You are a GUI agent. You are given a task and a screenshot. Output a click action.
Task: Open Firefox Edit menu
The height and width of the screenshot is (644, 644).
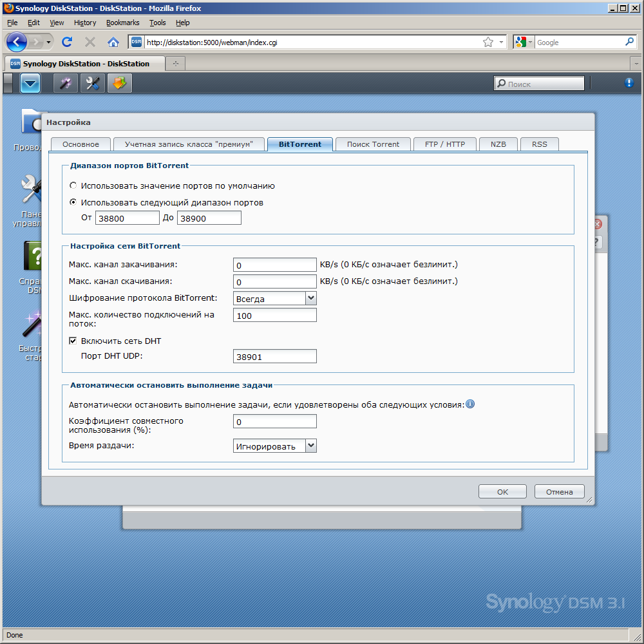tap(33, 23)
